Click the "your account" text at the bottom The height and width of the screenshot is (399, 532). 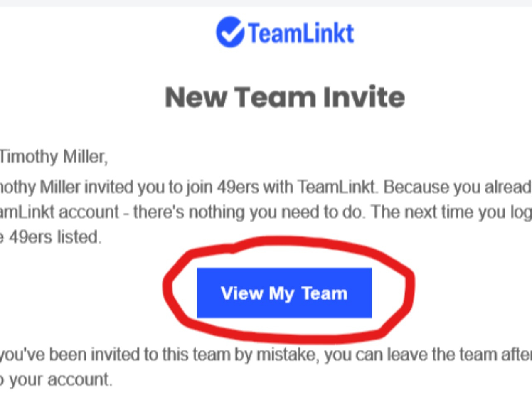(60, 379)
